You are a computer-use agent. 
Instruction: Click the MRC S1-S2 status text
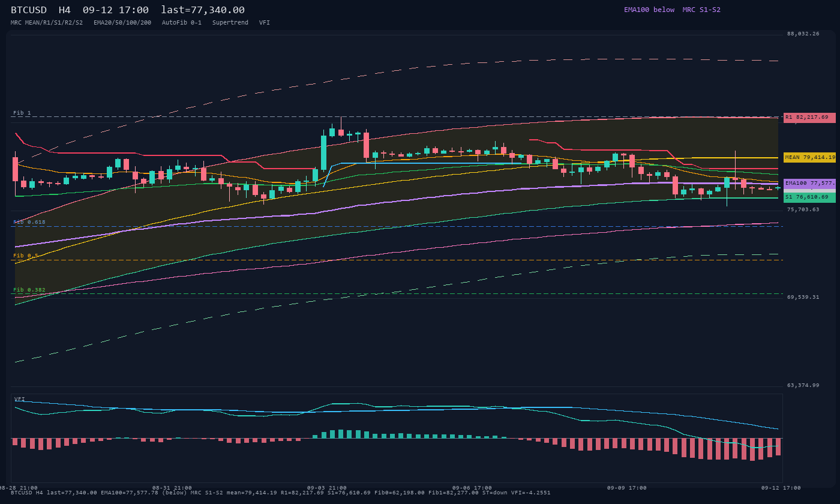[x=701, y=10]
